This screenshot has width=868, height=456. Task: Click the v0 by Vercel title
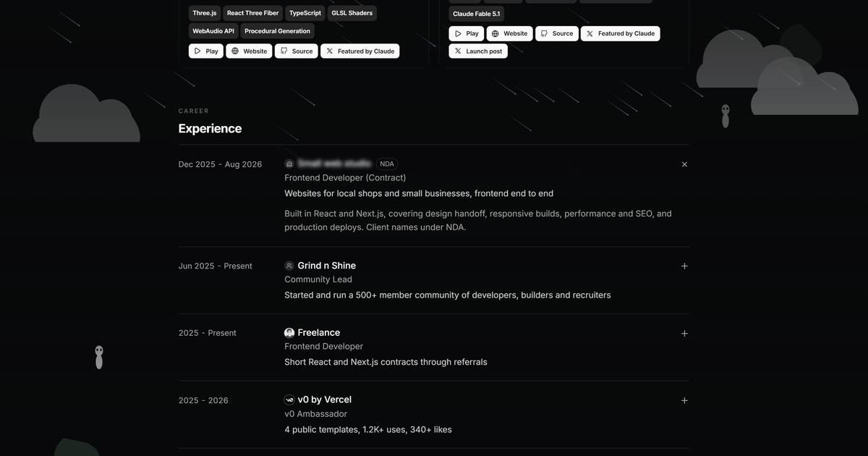(x=325, y=400)
